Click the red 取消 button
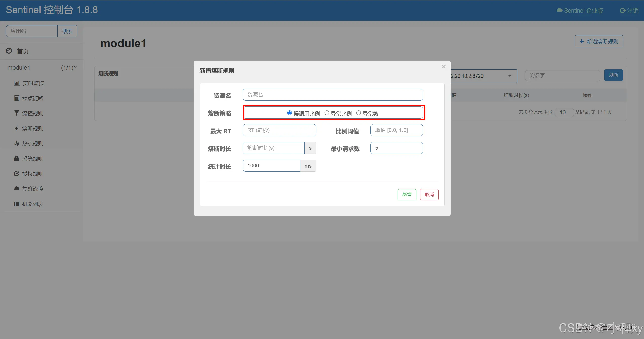Screen dimensions: 644x339 [429, 195]
